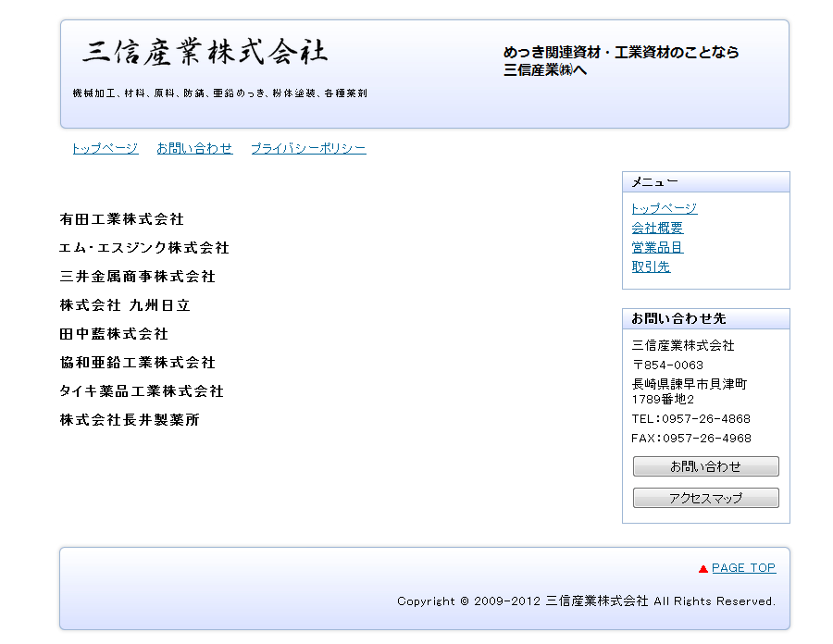
Task: Click the red PAGE TOP triangle icon
Action: (702, 569)
